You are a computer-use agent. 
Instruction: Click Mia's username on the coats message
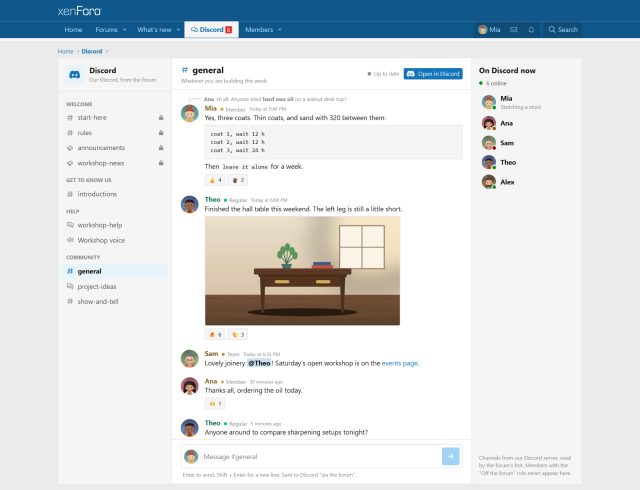coord(211,109)
